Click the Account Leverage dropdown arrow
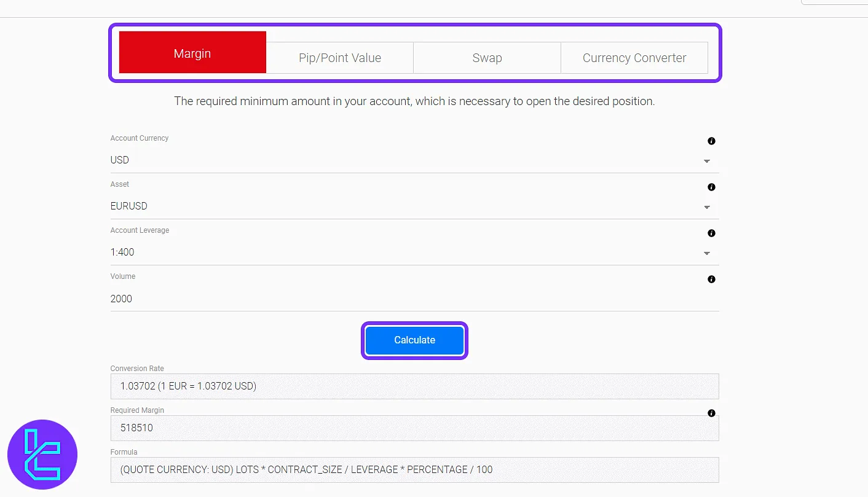 (x=707, y=253)
